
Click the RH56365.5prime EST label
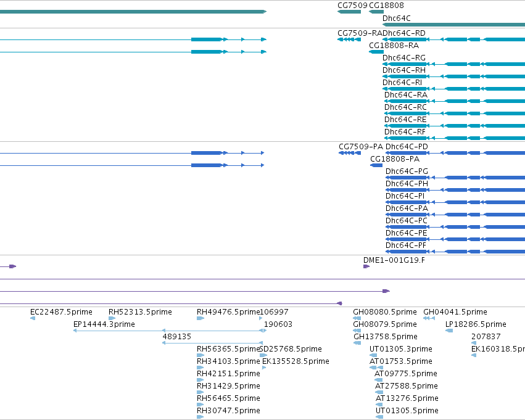[228, 349]
